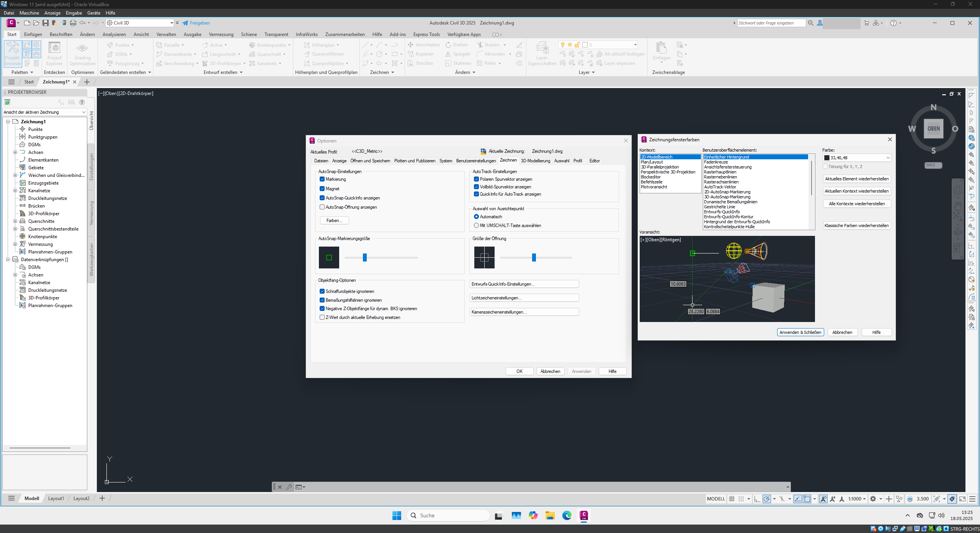Switch to the Benutzereinstellungen tab
Image resolution: width=980 pixels, height=533 pixels.
(476, 161)
